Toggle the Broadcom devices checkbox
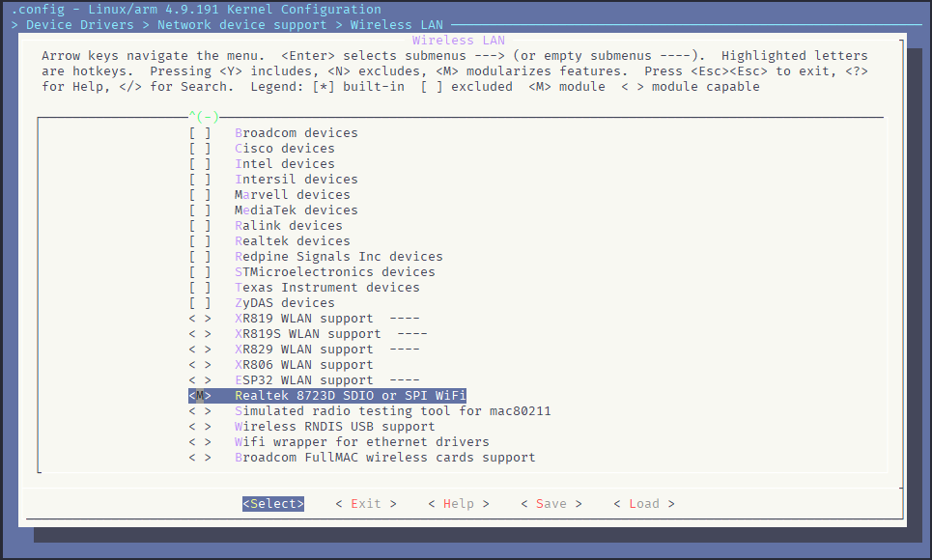This screenshot has height=560, width=932. coord(200,133)
